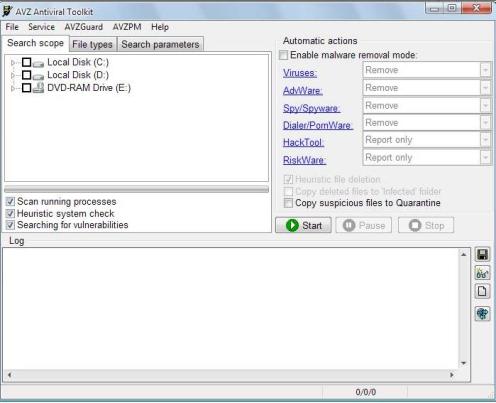Start the scan with the Start button

[x=303, y=225]
